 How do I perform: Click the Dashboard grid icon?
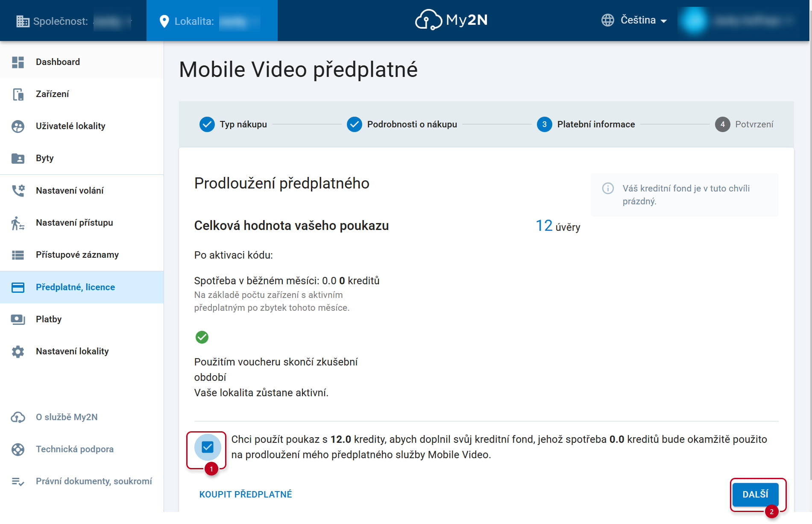point(18,62)
